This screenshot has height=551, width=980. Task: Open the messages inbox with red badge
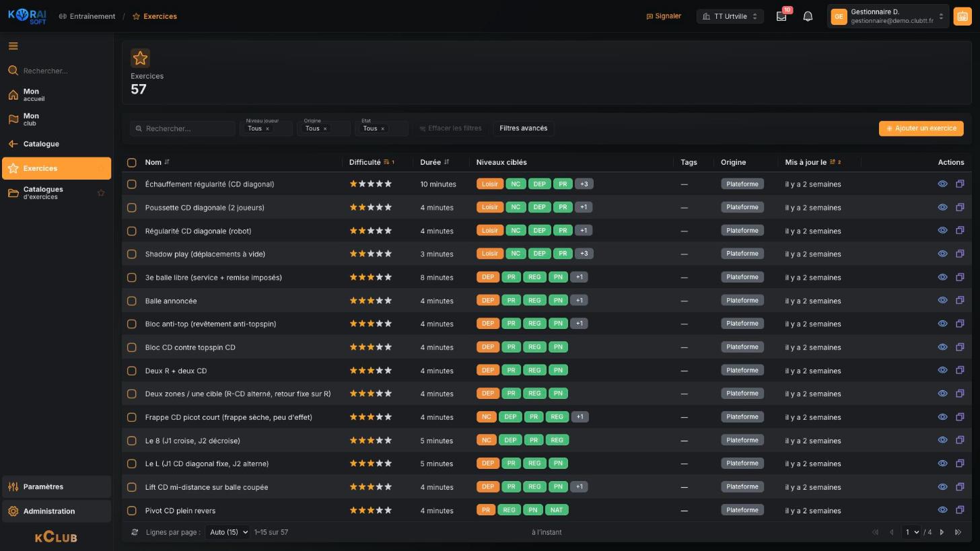pyautogui.click(x=781, y=16)
